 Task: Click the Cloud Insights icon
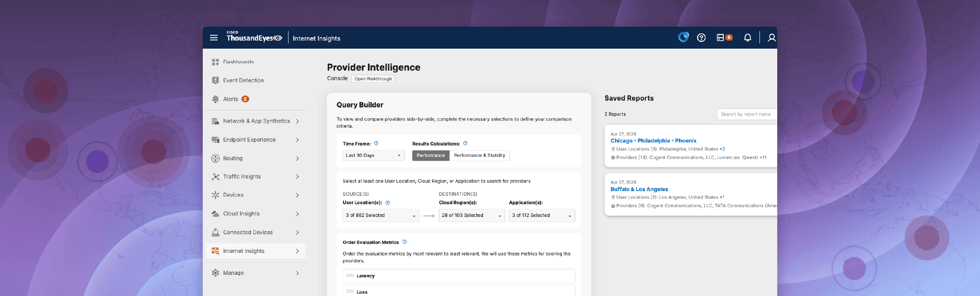215,214
